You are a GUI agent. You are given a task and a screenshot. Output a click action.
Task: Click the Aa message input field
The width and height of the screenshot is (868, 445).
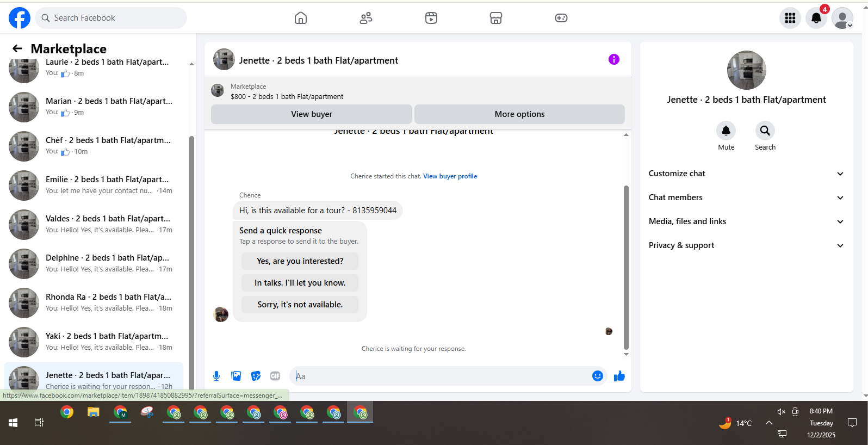(x=441, y=376)
